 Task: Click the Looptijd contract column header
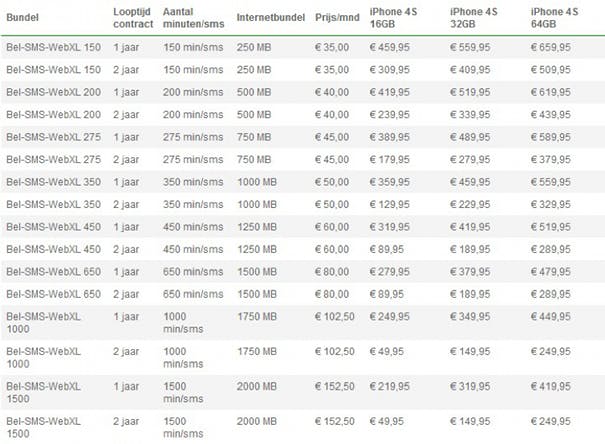[x=134, y=19]
